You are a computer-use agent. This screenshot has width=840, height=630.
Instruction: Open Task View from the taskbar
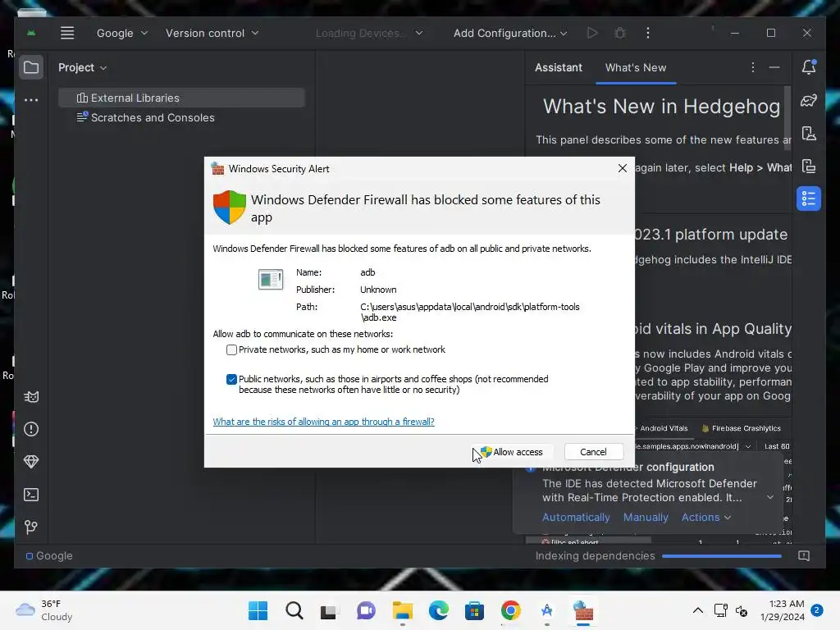click(330, 610)
